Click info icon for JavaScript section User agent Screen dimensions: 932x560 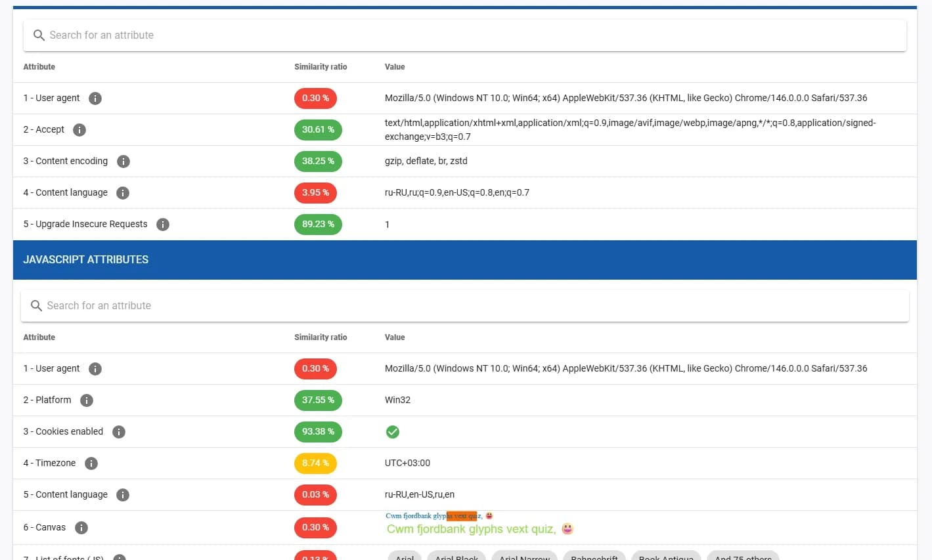click(95, 369)
